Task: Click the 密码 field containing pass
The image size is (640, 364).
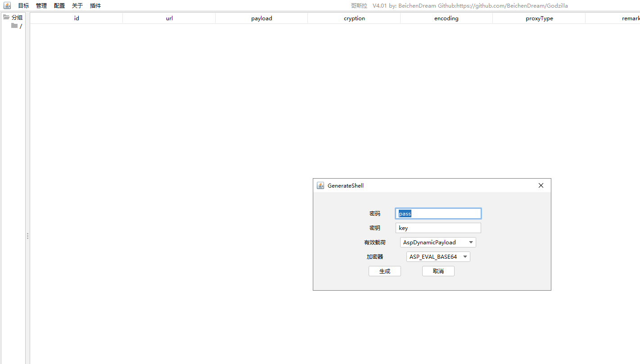Action: (438, 213)
